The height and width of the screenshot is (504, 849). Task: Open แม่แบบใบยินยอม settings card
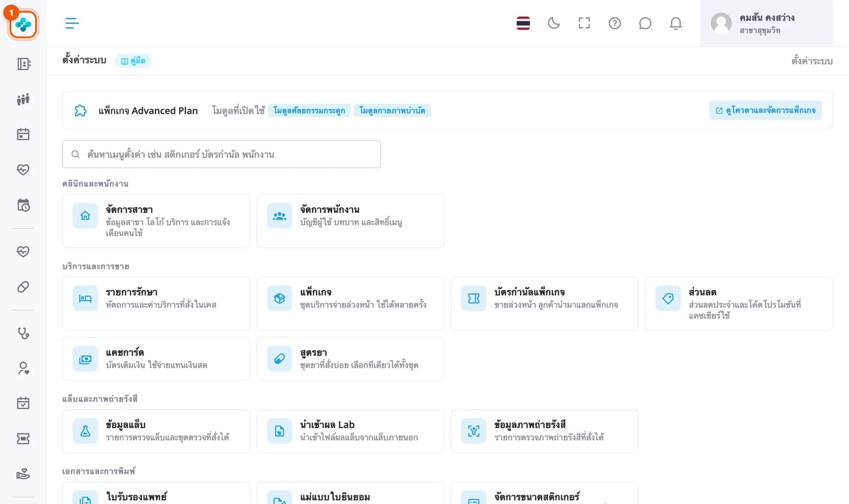click(x=350, y=493)
